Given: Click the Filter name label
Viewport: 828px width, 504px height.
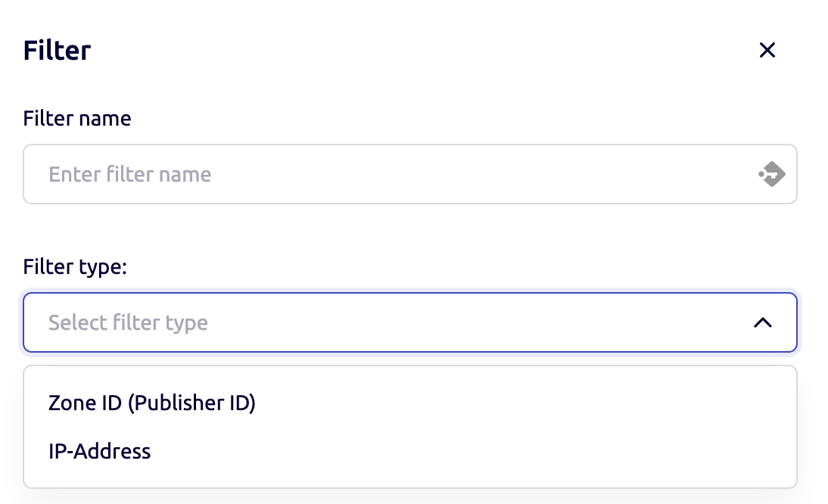Looking at the screenshot, I should click(76, 118).
